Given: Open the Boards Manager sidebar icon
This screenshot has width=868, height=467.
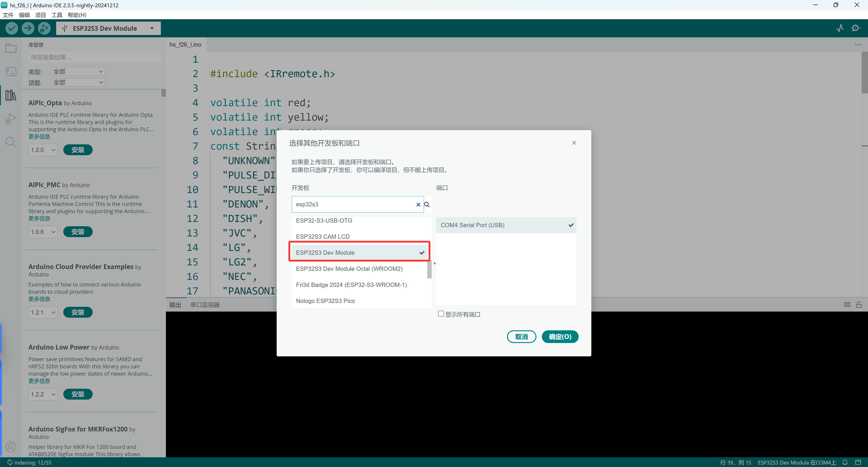Looking at the screenshot, I should (11, 71).
